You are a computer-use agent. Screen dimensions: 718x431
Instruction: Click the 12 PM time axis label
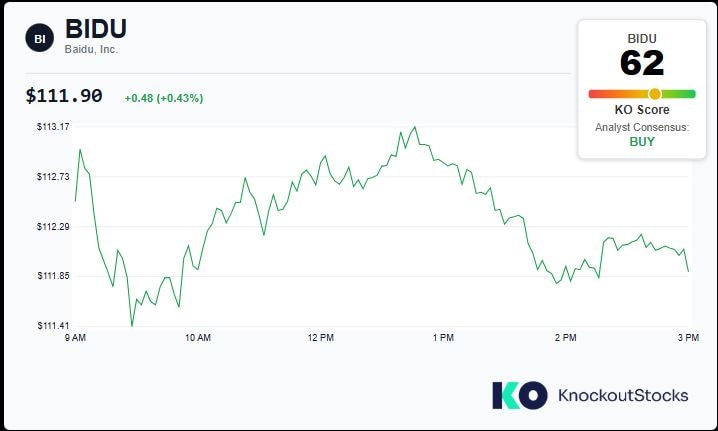point(320,338)
